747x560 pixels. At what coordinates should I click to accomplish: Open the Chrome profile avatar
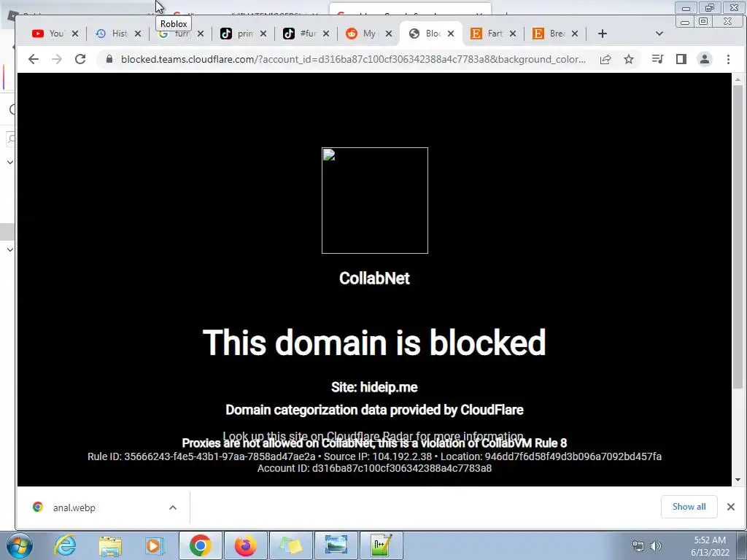coord(705,59)
